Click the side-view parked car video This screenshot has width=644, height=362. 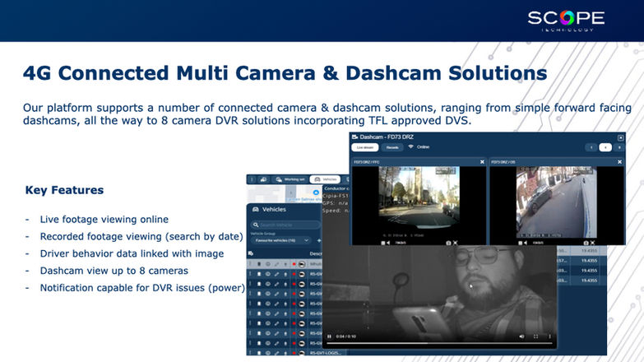[x=556, y=202]
